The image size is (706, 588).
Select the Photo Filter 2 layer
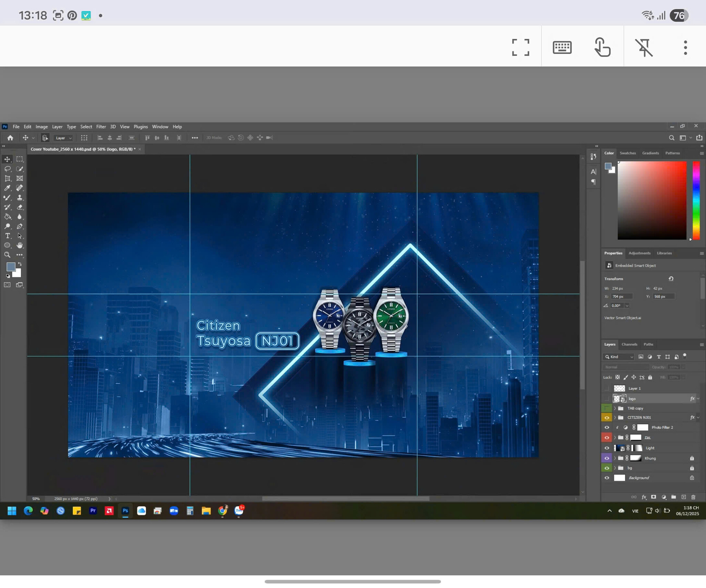coord(662,428)
